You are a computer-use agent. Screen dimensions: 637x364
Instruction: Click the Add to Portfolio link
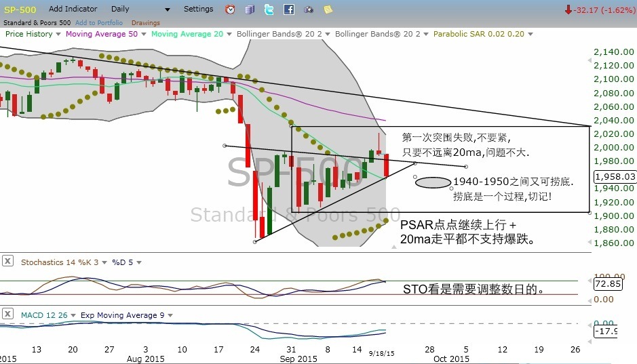click(x=99, y=23)
